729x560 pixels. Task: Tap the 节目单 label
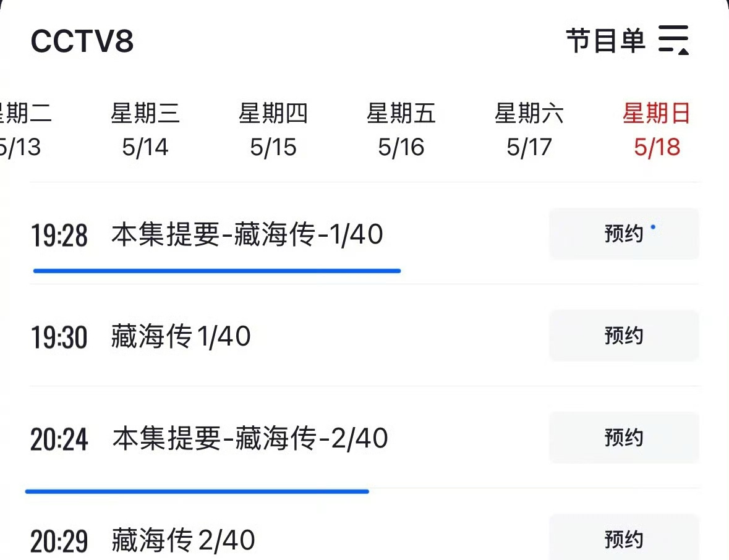pyautogui.click(x=606, y=40)
